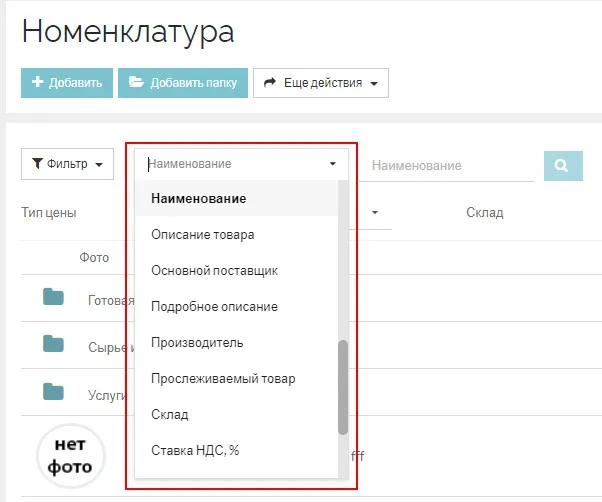
Task: Select Склад option in dropdown list
Action: coord(170,415)
